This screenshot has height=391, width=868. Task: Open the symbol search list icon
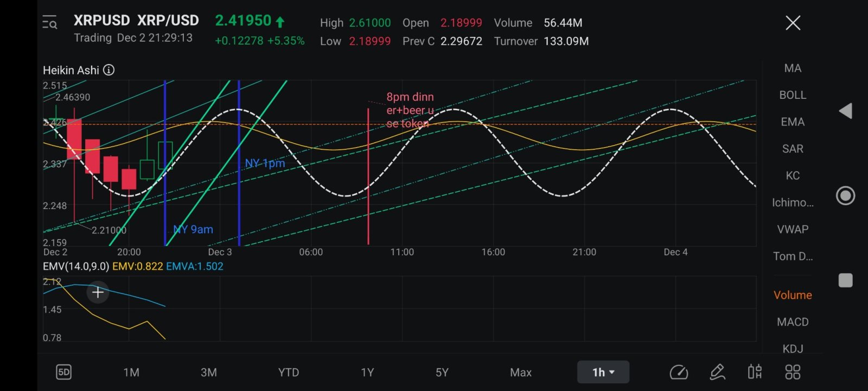[50, 22]
